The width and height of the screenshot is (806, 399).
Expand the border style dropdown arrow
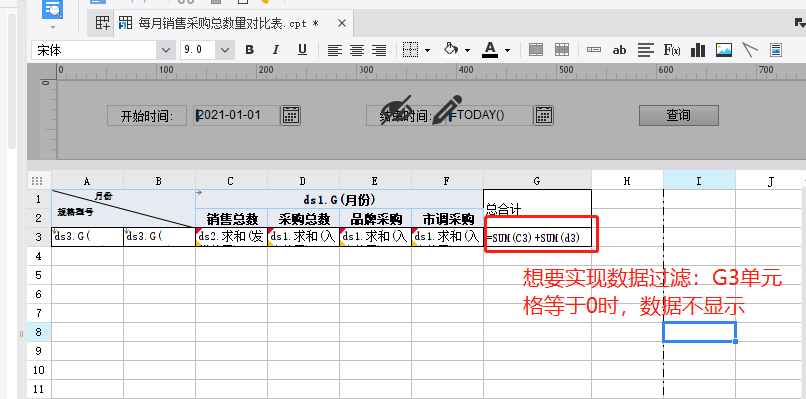click(x=427, y=50)
